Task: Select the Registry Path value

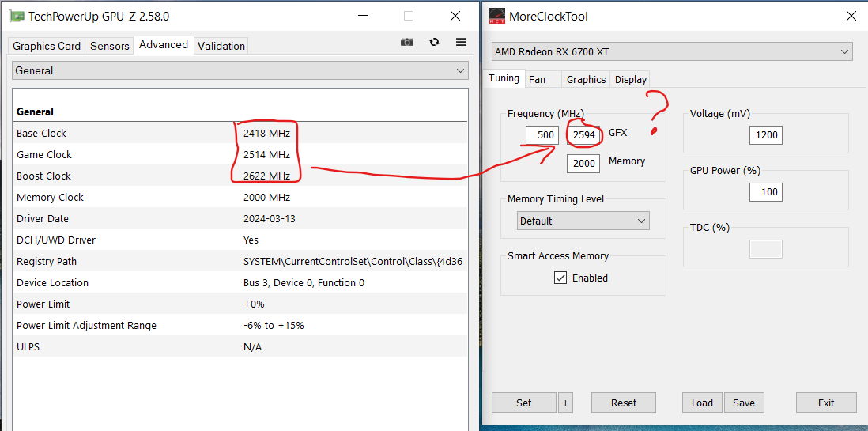Action: 353,262
